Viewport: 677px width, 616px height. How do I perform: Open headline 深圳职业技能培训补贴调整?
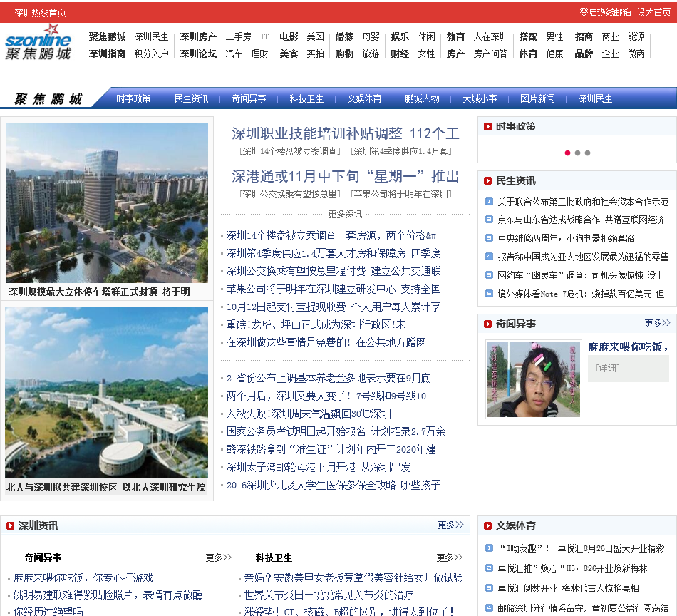tap(346, 133)
